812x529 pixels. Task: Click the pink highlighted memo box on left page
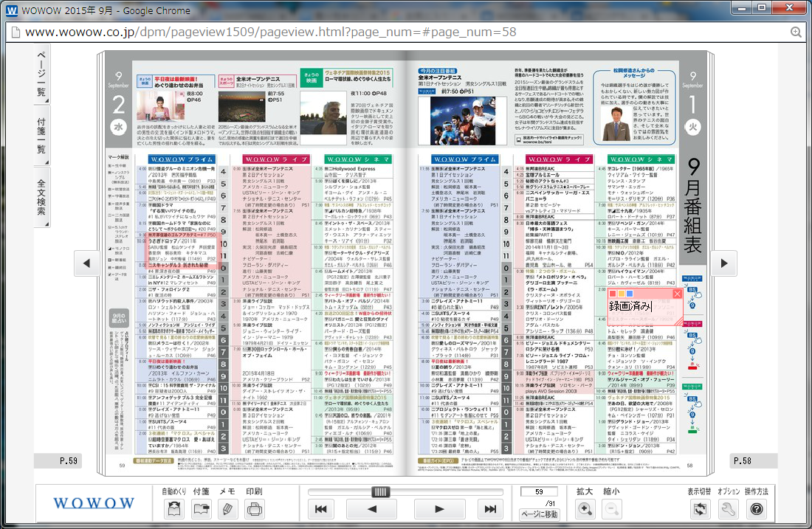click(183, 250)
